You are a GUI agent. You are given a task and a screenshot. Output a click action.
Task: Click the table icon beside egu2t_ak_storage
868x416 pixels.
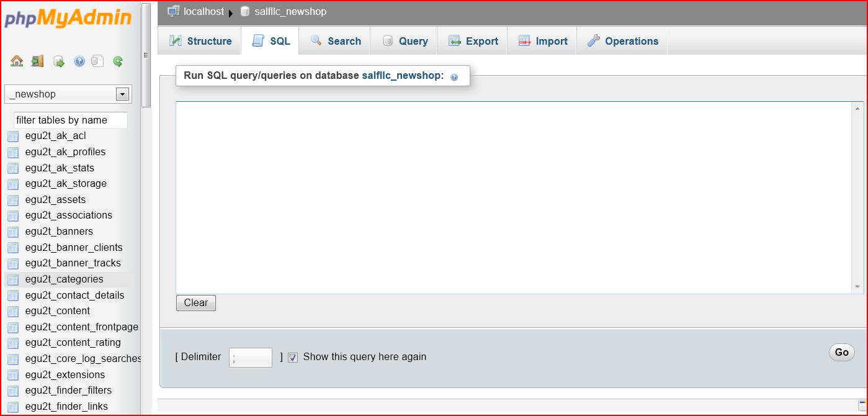13,184
